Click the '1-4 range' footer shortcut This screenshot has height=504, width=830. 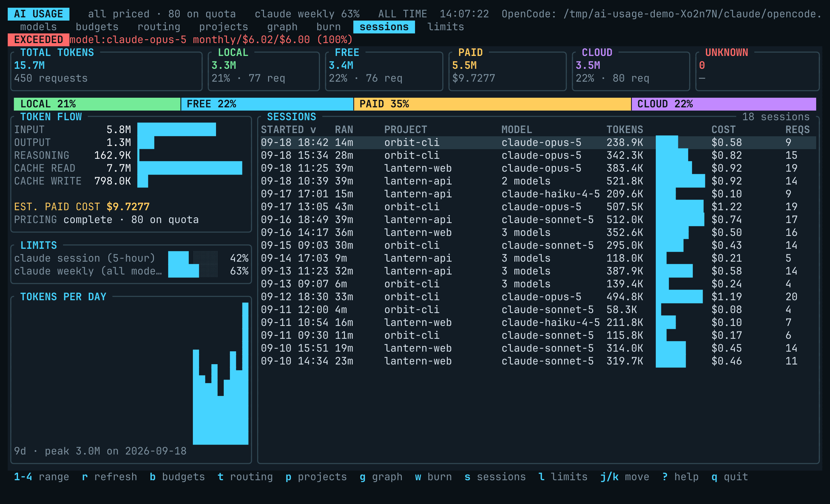coord(41,477)
